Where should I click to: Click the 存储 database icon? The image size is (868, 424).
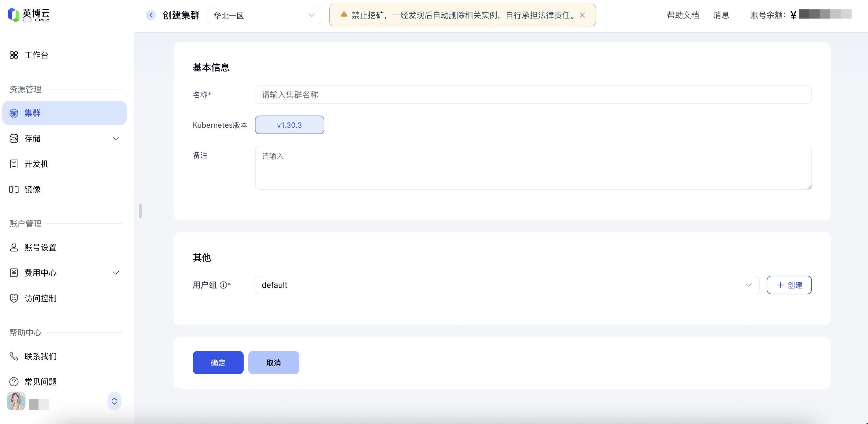pos(14,139)
